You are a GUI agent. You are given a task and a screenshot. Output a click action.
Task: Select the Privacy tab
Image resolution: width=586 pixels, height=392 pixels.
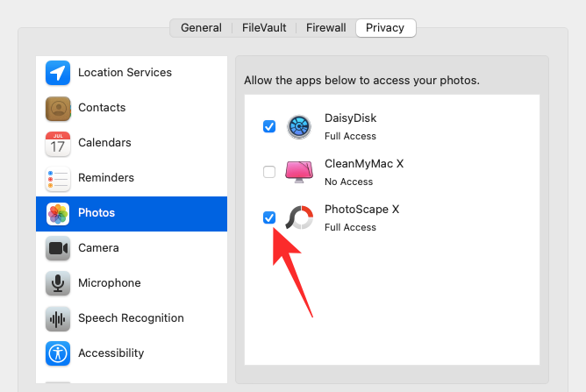coord(385,28)
